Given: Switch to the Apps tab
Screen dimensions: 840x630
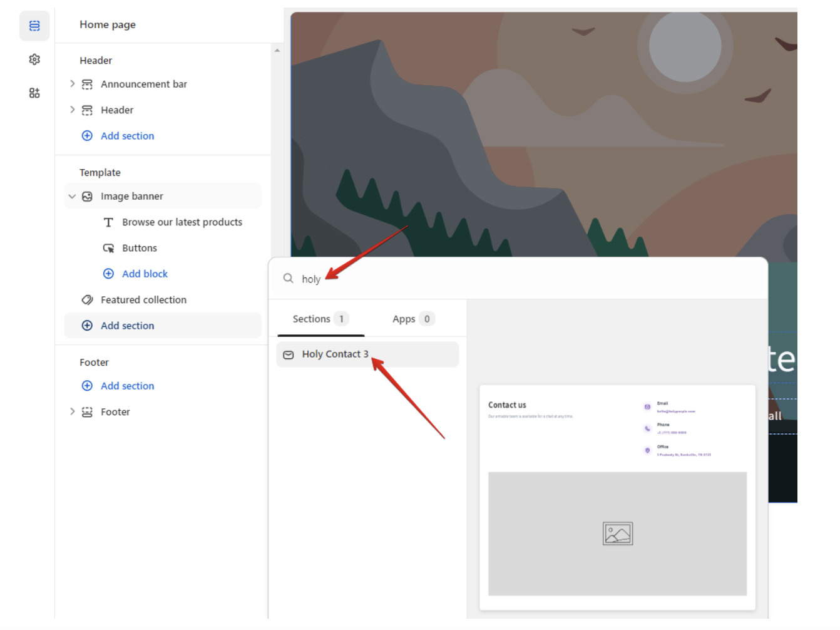Looking at the screenshot, I should [x=413, y=319].
